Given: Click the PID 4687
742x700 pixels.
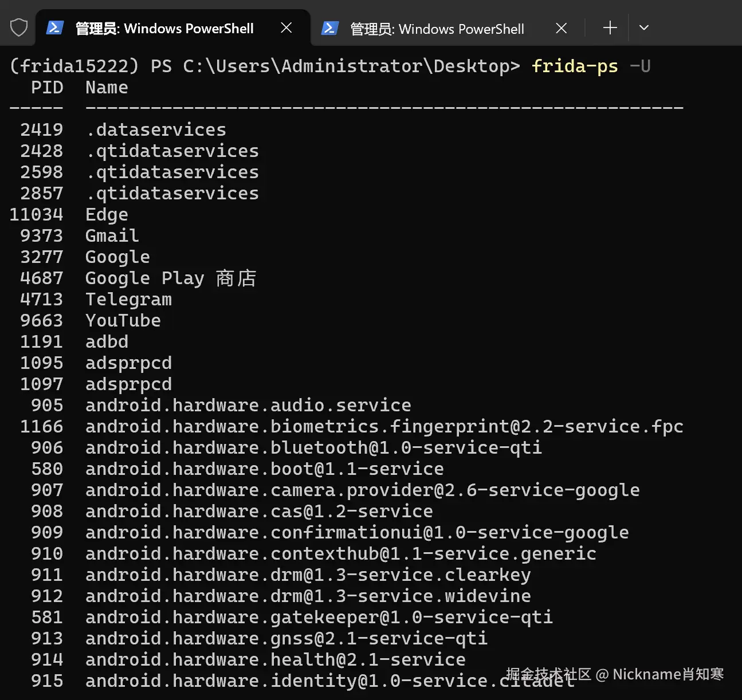Looking at the screenshot, I should [x=42, y=278].
